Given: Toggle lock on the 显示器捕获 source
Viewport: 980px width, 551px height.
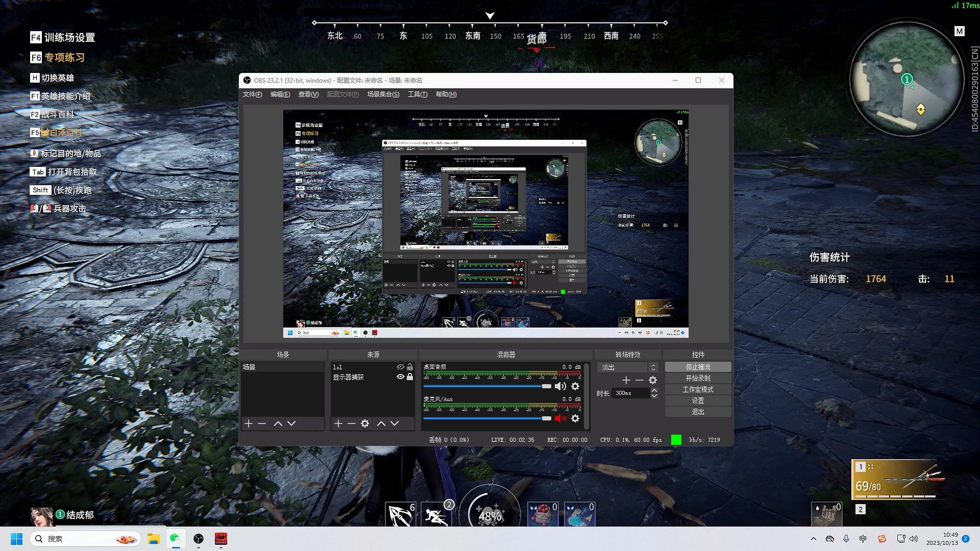Looking at the screenshot, I should click(410, 377).
